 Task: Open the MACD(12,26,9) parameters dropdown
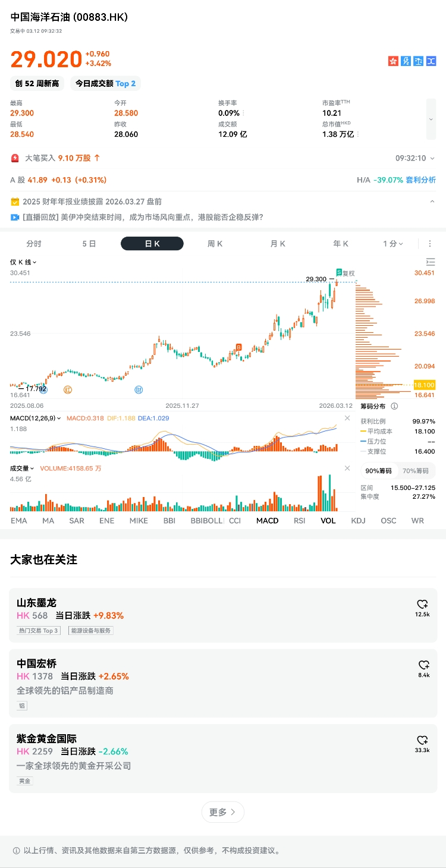[36, 419]
